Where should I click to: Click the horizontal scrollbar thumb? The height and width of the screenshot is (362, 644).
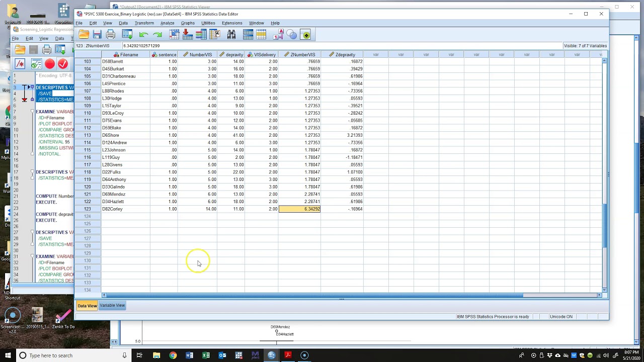[315, 295]
